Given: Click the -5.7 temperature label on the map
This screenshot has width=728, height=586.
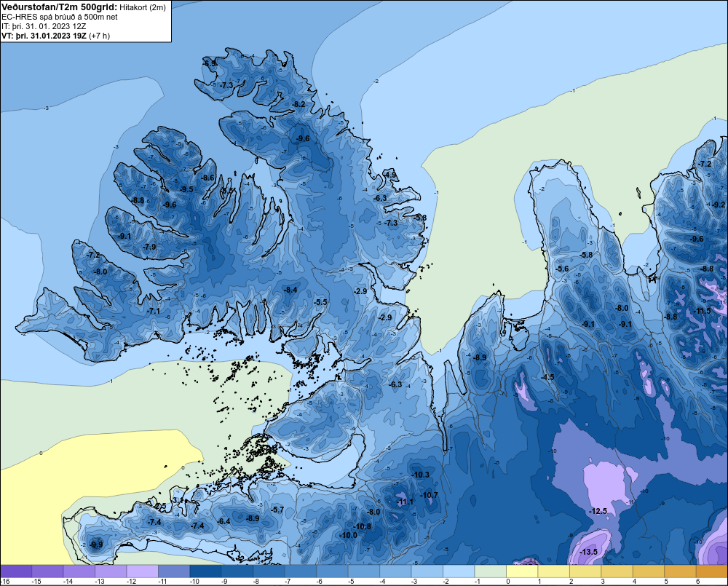Looking at the screenshot, I should [x=277, y=510].
